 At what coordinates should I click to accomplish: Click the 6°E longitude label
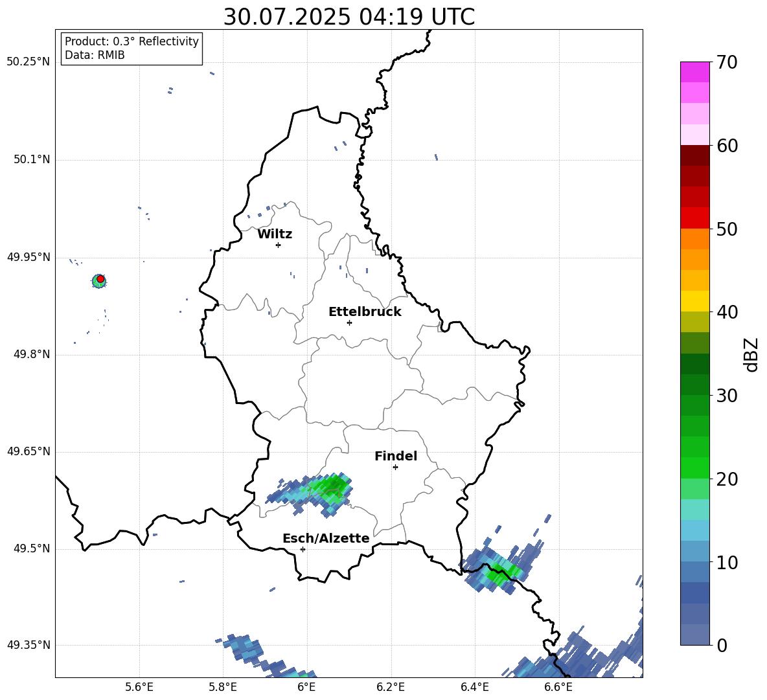306,687
